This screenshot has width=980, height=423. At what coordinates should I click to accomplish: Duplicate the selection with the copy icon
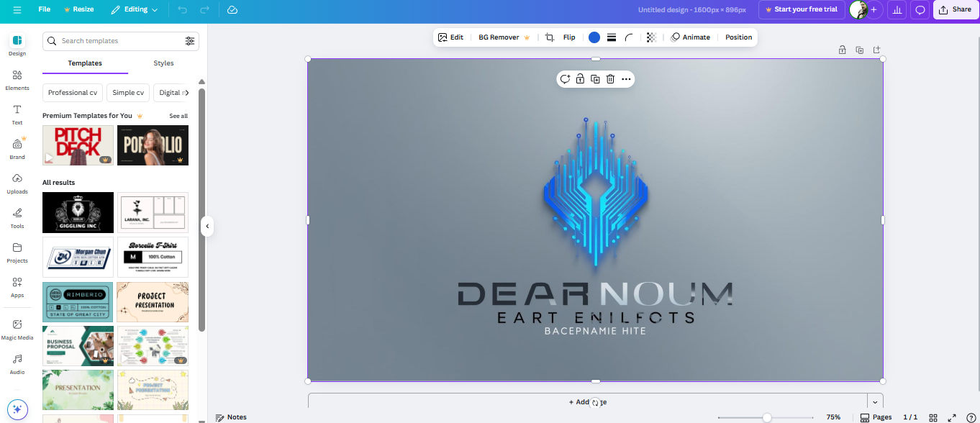point(595,79)
